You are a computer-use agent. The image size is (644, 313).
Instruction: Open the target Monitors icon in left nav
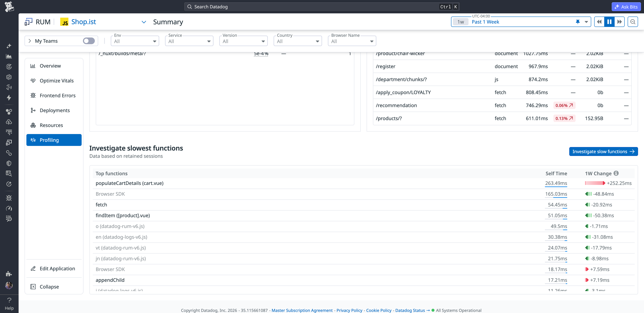point(9,67)
